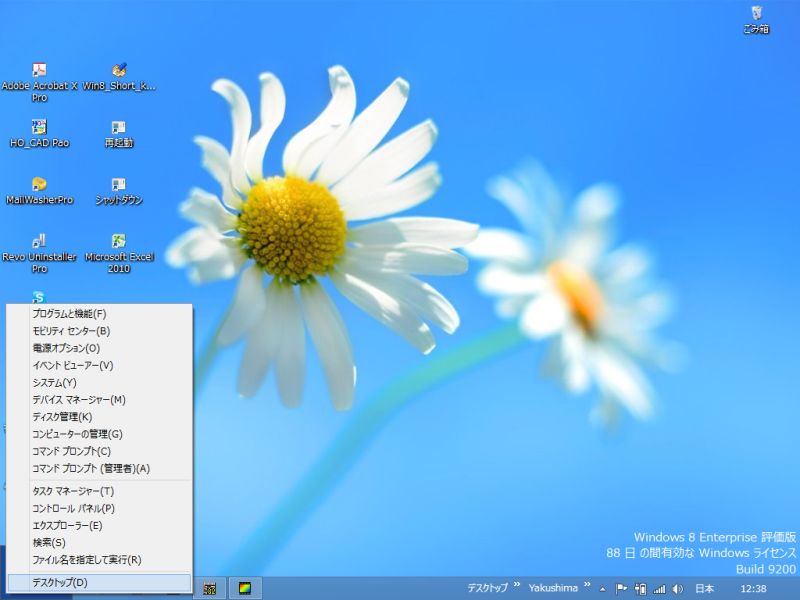This screenshot has width=800, height=600.
Task: Expand the Yakushima toolbar chevron
Action: (588, 587)
